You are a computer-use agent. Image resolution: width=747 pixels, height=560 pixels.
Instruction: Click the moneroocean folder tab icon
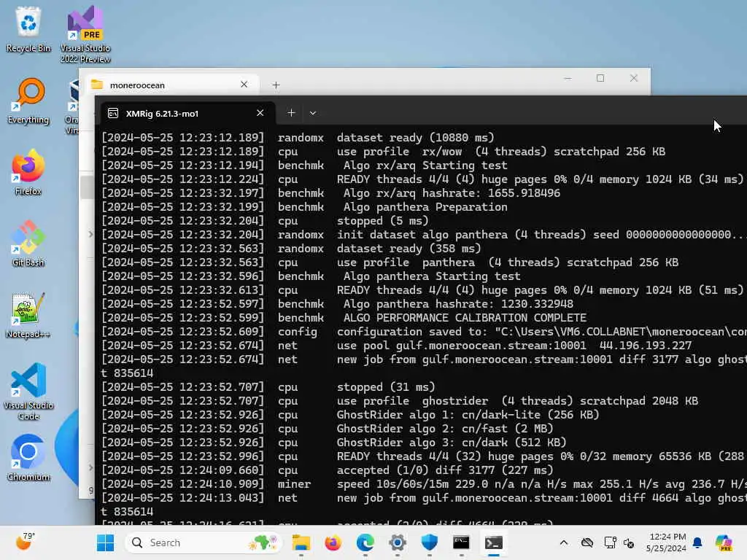coord(97,85)
